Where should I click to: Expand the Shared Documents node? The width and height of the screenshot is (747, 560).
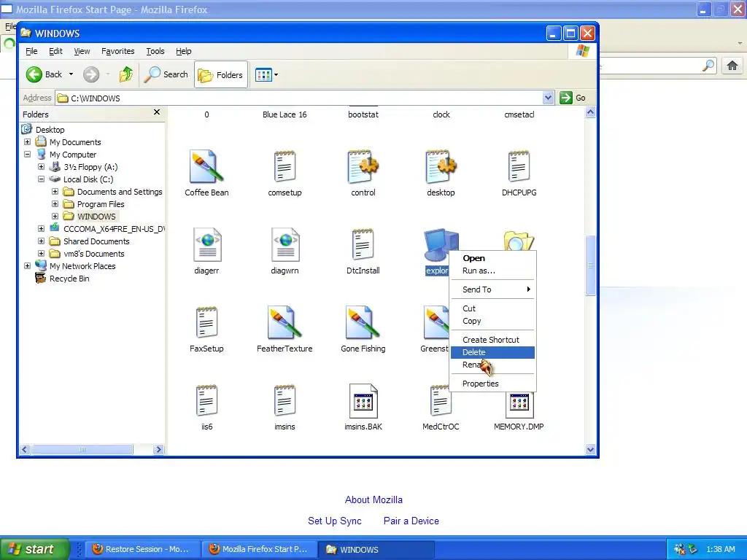[42, 241]
